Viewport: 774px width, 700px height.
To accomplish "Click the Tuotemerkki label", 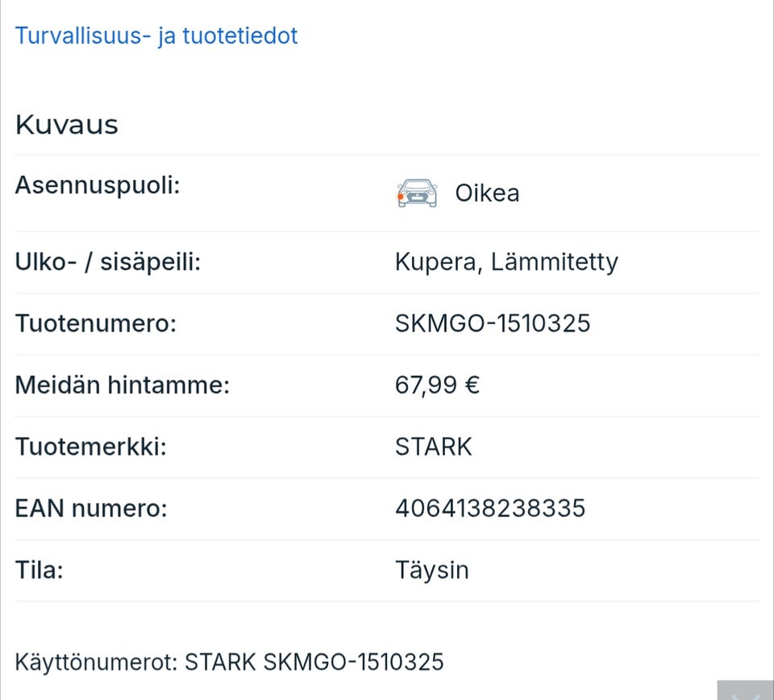I will click(91, 447).
